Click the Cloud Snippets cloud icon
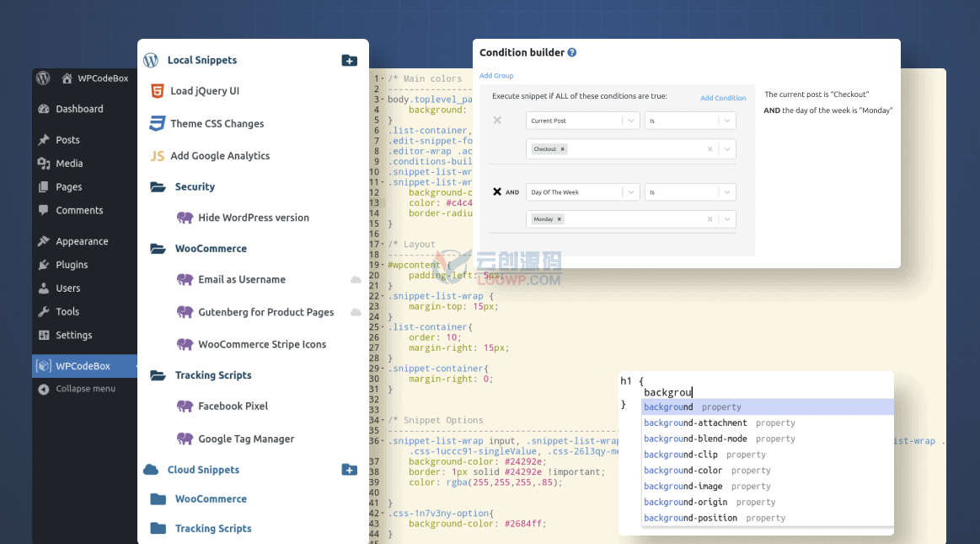The height and width of the screenshot is (544, 980). click(151, 470)
